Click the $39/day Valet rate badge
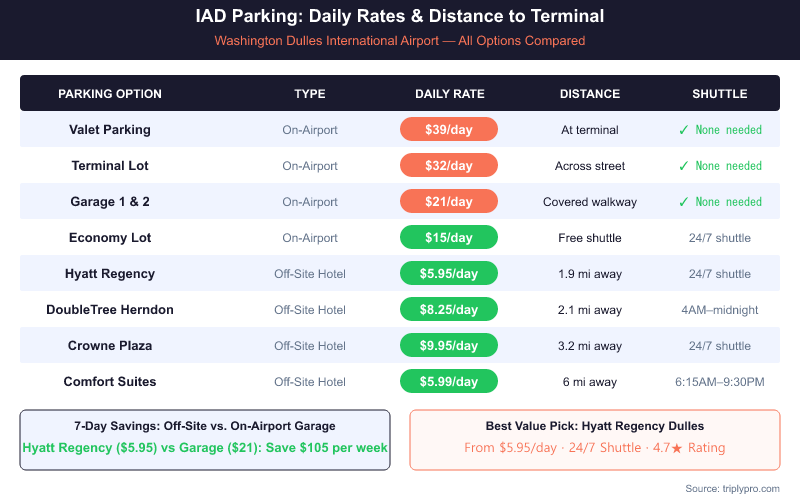This screenshot has height=500, width=800. click(x=449, y=130)
